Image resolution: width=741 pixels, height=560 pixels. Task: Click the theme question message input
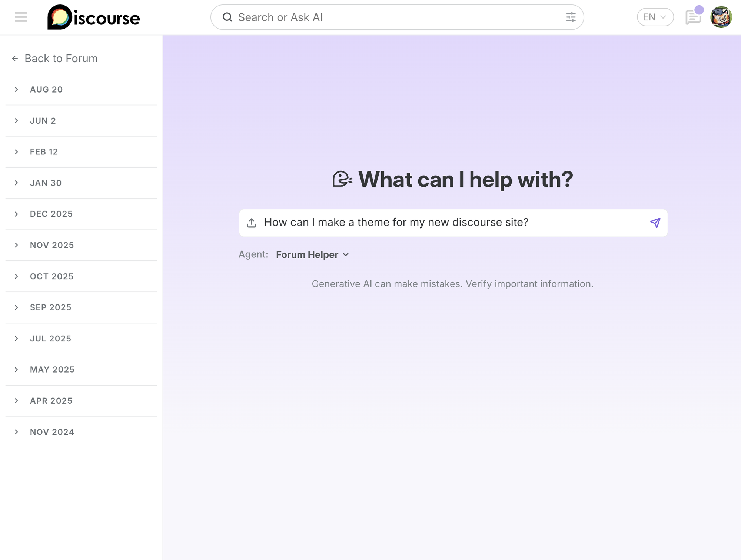coord(453,223)
